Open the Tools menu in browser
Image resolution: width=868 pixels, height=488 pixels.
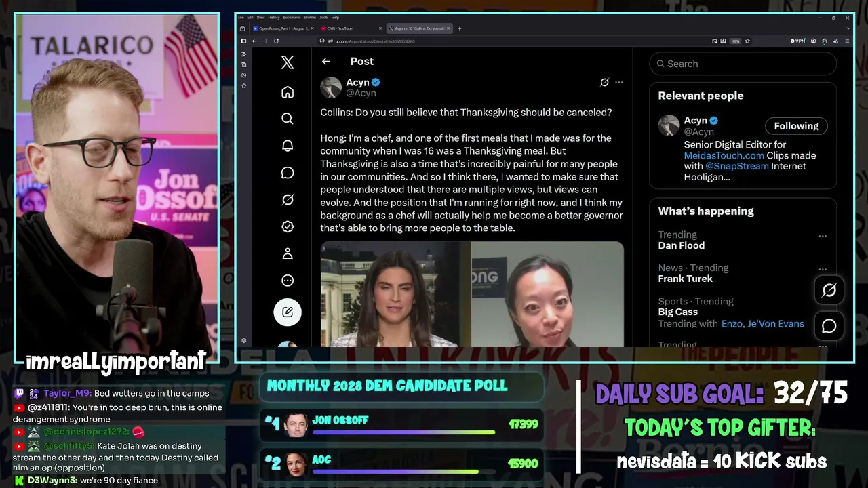pyautogui.click(x=324, y=17)
